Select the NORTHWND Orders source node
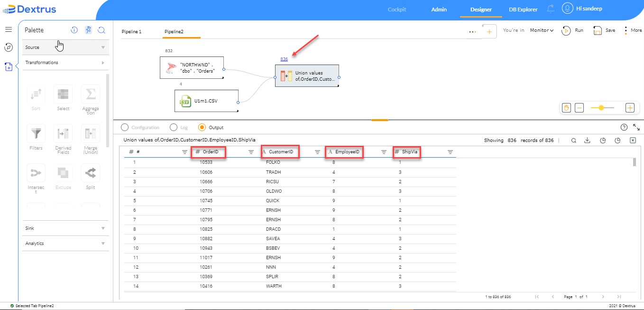 (x=192, y=68)
